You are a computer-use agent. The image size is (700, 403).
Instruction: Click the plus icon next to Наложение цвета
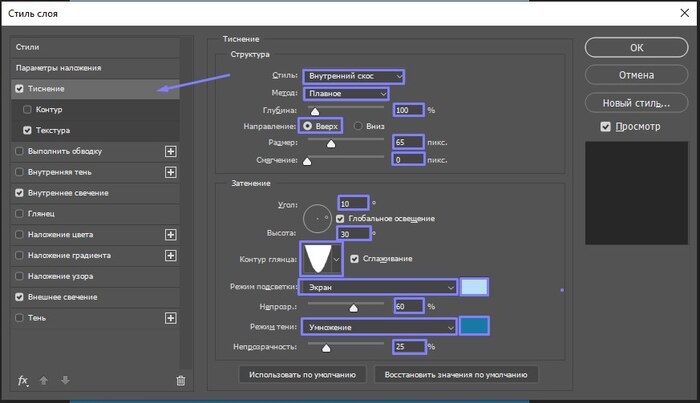(x=170, y=234)
